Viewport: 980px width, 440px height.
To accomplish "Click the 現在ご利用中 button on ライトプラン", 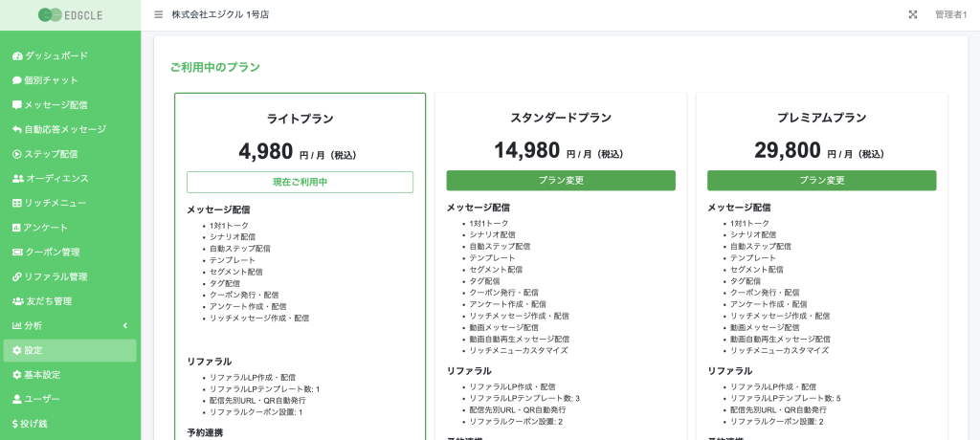I will (x=300, y=182).
